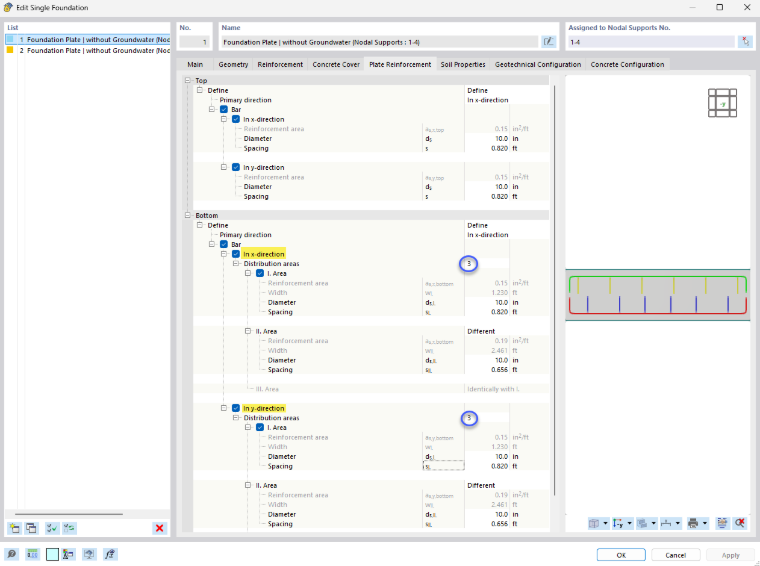Viewport: 760px width, 566px height.
Task: Collapse the Bottom section
Action: click(188, 215)
